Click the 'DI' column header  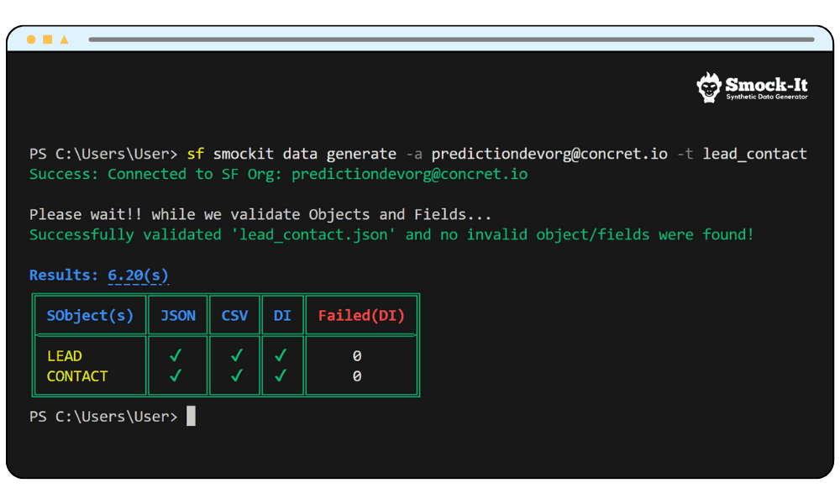pos(282,316)
